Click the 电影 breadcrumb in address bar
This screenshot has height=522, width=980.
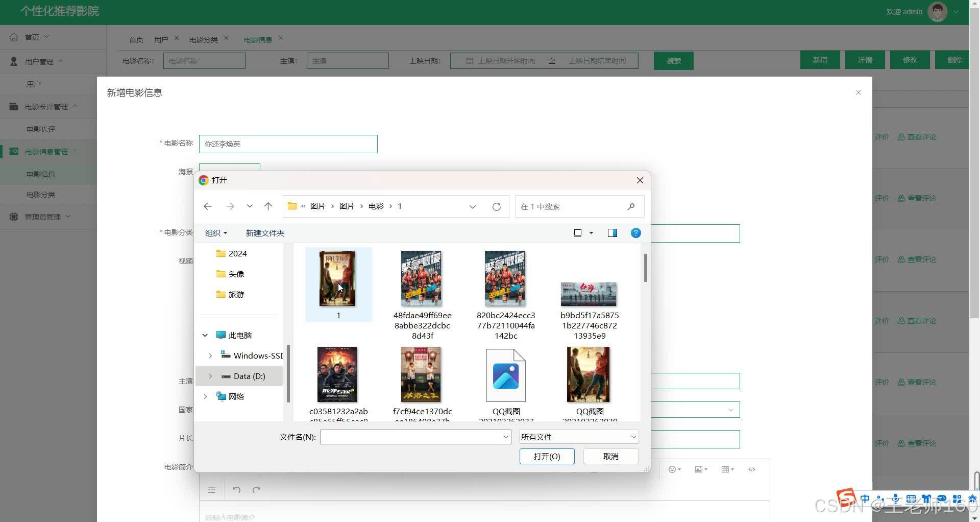tap(376, 206)
